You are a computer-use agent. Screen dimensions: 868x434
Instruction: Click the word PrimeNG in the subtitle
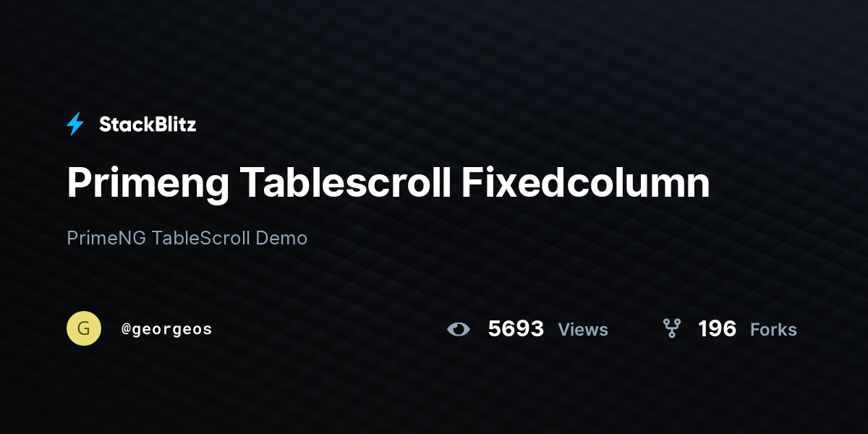coord(106,238)
